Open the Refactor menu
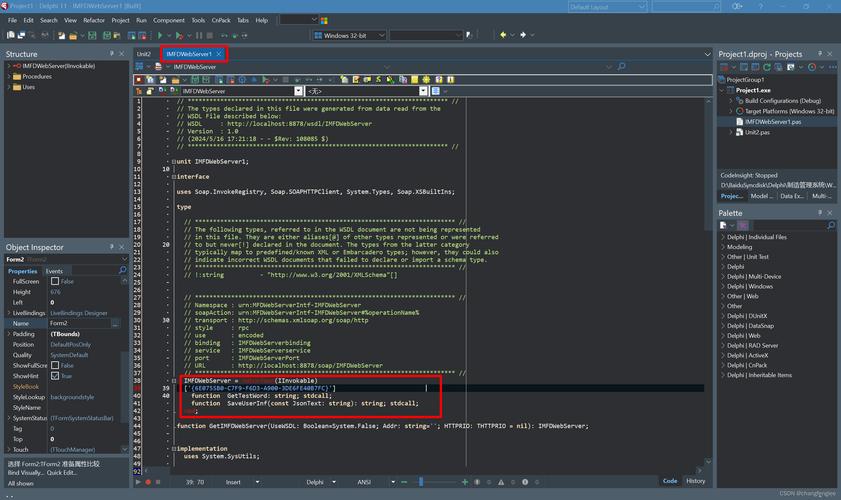 tap(94, 20)
